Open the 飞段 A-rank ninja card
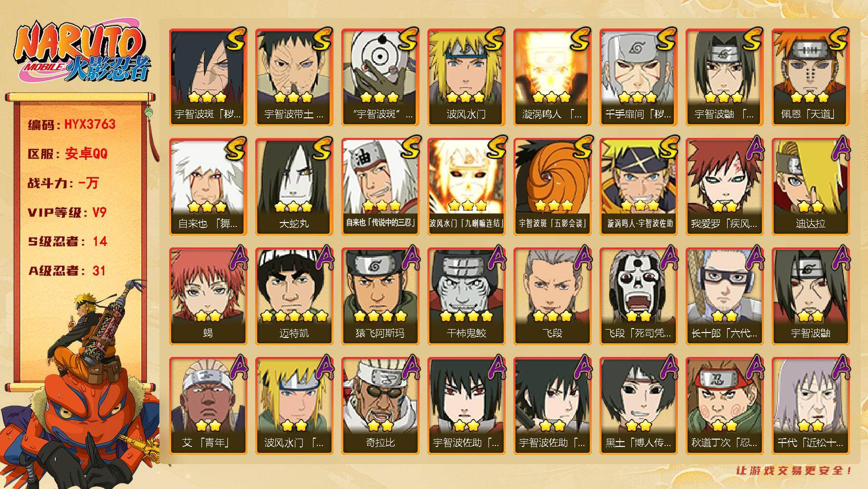The height and width of the screenshot is (489, 868). point(552,296)
